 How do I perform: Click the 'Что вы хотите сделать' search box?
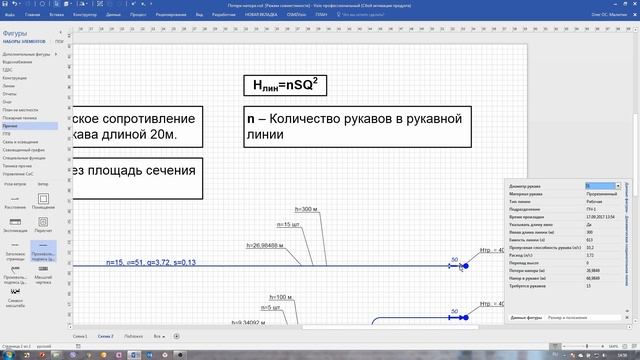point(360,15)
